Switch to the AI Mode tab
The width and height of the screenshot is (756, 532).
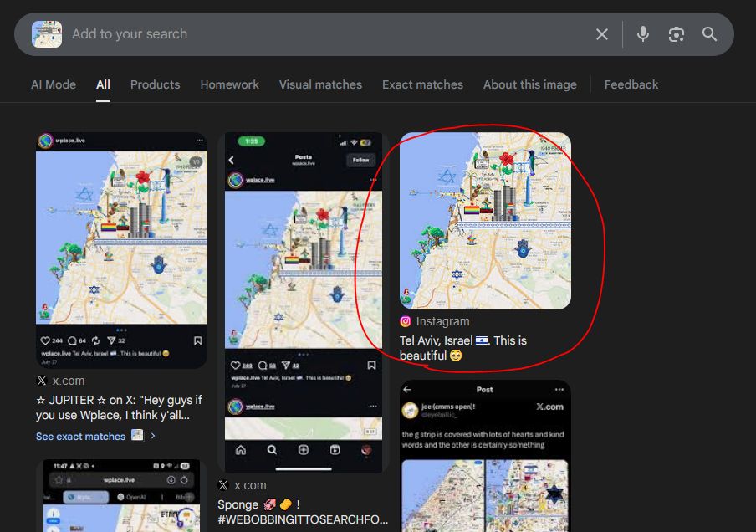54,84
